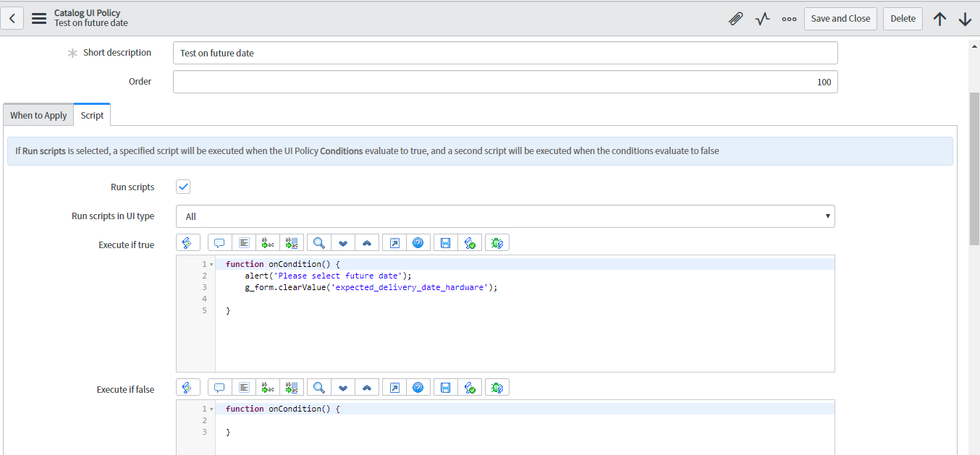Check syntax of Execute if false script
980x455 pixels.
(x=470, y=388)
